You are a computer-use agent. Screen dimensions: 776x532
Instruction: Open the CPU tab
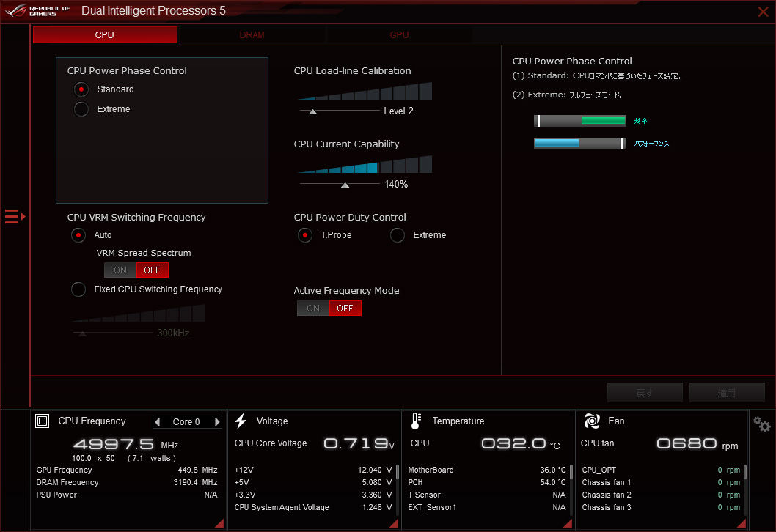[x=105, y=34]
